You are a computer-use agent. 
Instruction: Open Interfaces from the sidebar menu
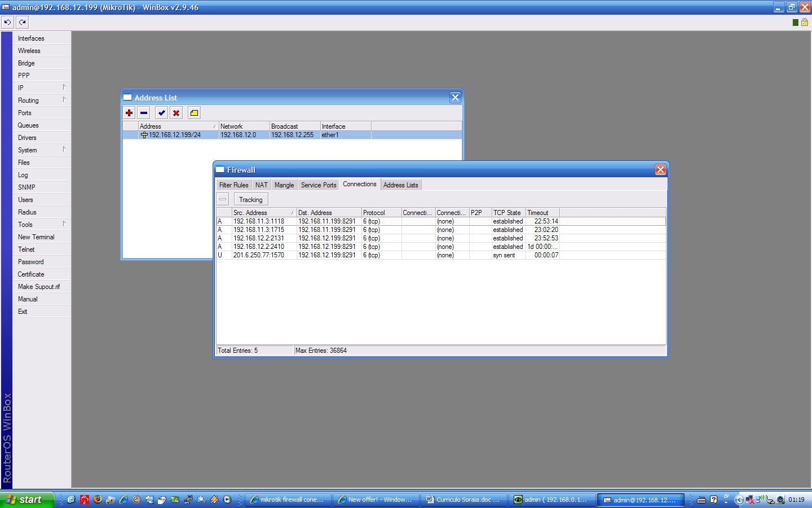42,38
